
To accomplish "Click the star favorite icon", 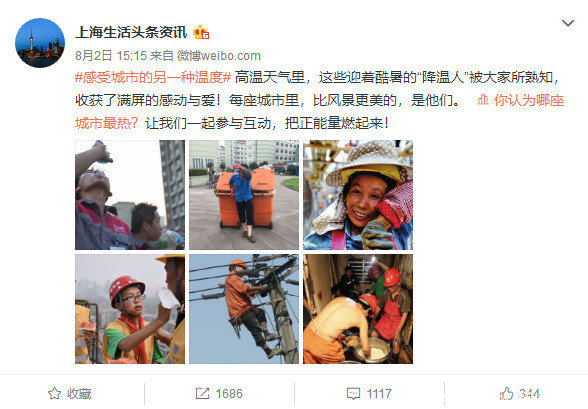I will [54, 393].
